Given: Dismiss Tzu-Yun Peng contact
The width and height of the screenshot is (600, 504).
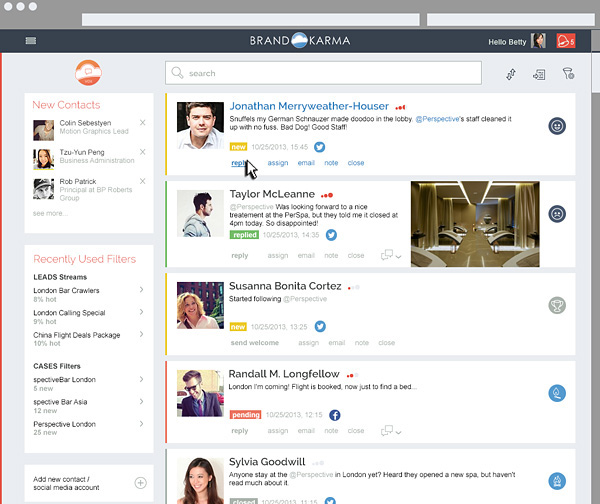Looking at the screenshot, I should pos(142,152).
